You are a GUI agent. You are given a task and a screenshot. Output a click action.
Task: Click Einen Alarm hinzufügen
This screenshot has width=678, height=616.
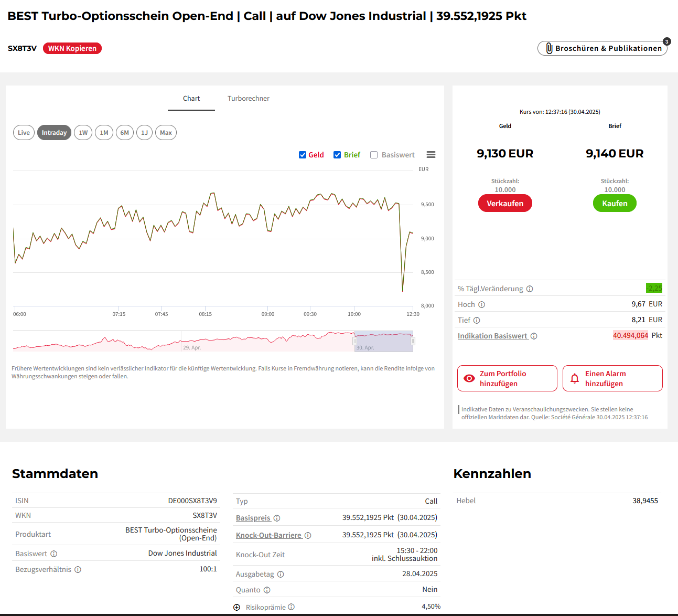click(x=612, y=378)
